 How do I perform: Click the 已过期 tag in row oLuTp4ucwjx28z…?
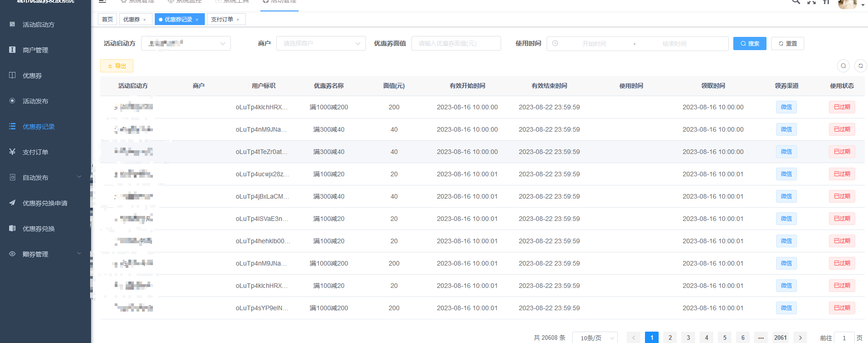pyautogui.click(x=842, y=174)
